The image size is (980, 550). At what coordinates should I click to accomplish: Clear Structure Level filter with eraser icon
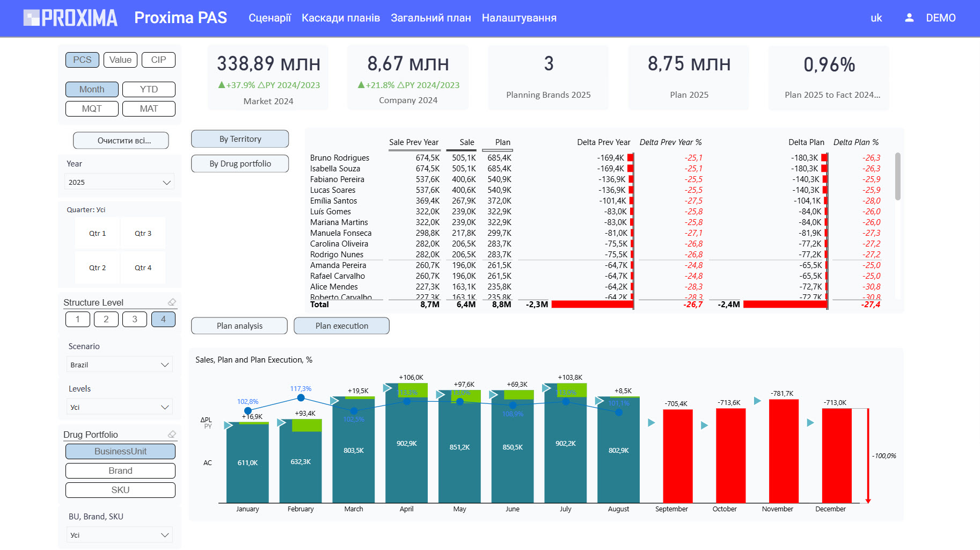click(x=172, y=302)
